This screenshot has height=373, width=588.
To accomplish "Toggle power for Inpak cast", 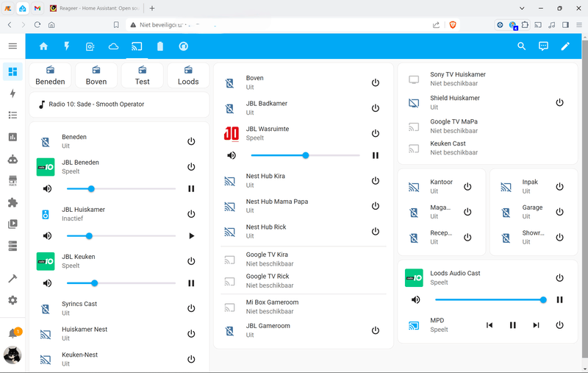I will 559,187.
